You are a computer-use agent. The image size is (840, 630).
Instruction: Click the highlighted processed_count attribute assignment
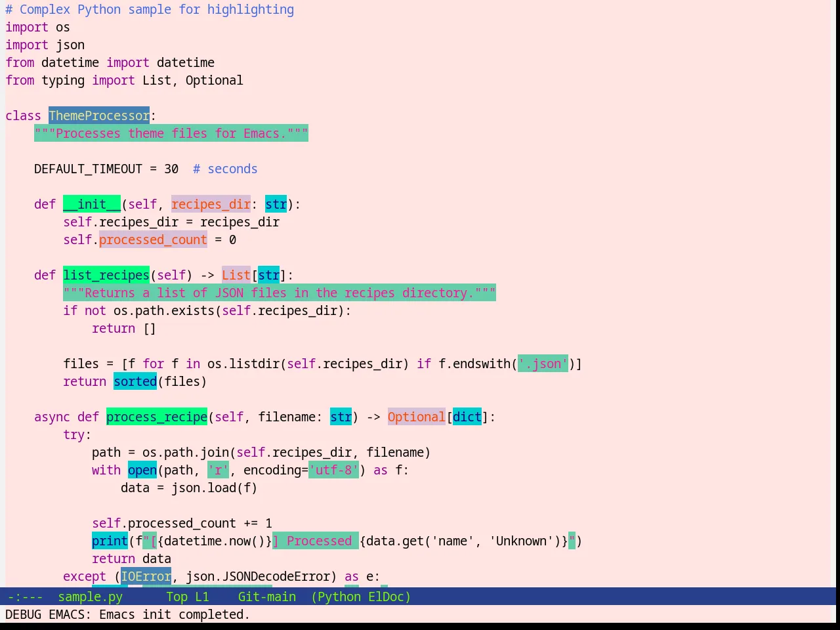point(153,240)
